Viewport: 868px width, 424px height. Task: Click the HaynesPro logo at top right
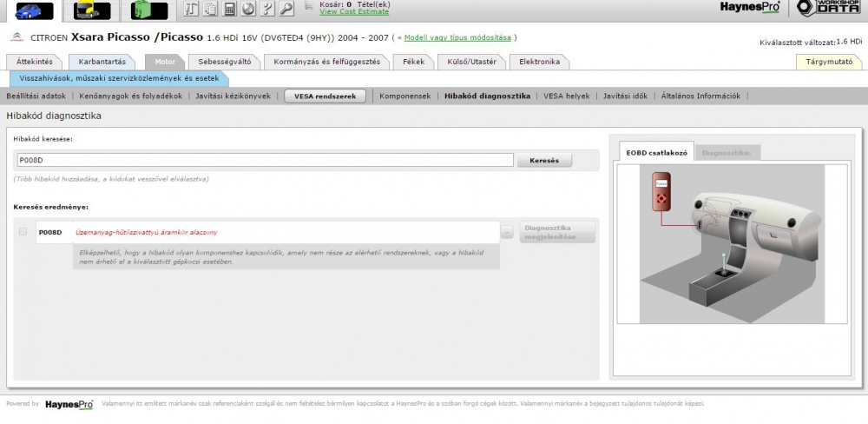[x=750, y=7]
